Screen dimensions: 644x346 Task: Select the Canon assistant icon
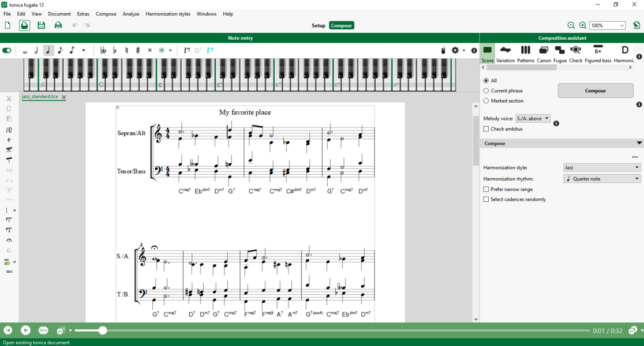pyautogui.click(x=544, y=54)
